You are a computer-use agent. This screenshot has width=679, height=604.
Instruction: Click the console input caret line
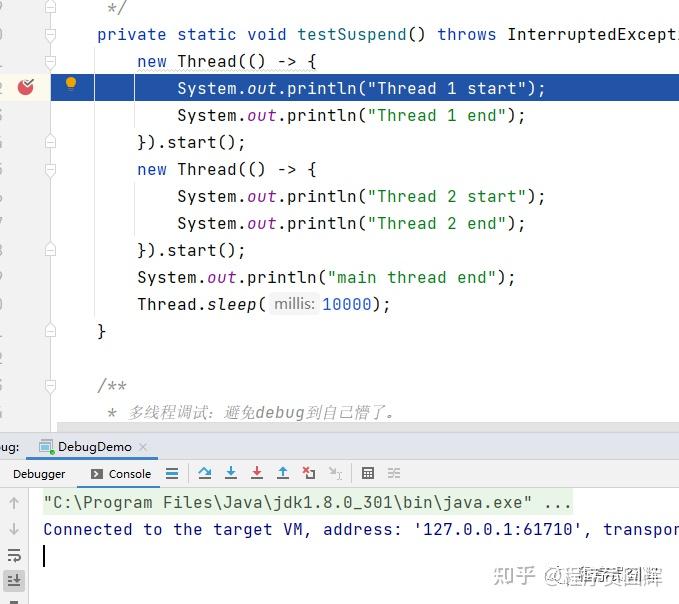(354, 556)
